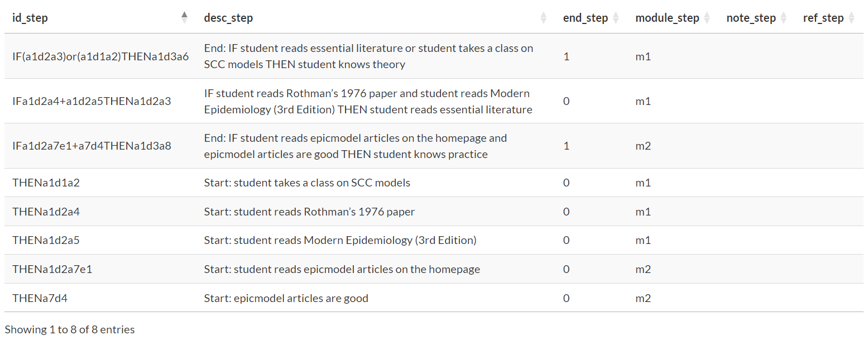Click the sort arrows icon beside module_step

pos(707,18)
